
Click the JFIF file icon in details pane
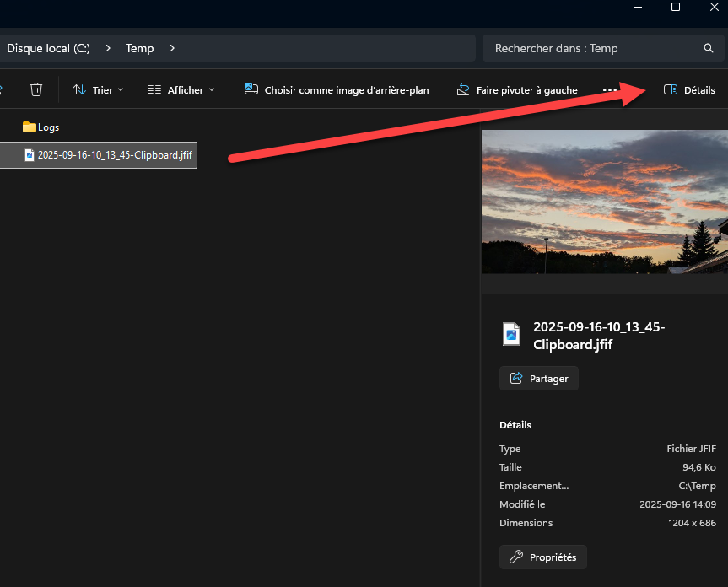coord(511,334)
